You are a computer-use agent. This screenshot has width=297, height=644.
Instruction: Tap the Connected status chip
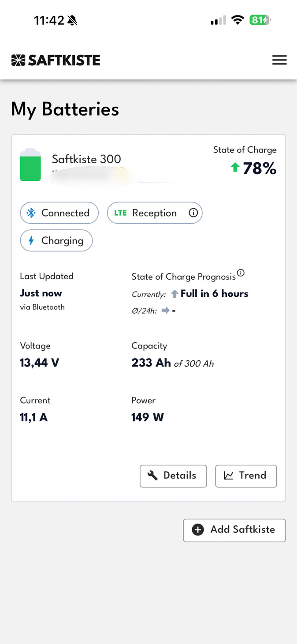click(x=59, y=213)
